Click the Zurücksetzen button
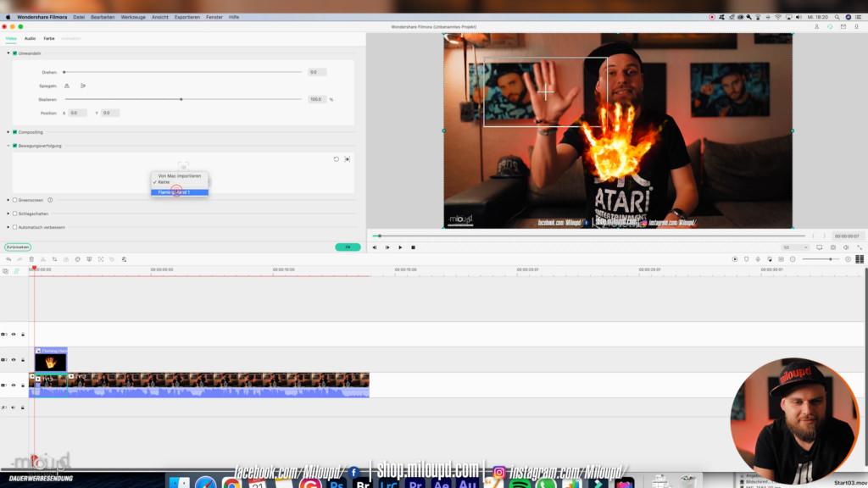Viewport: 868px width, 488px height. point(18,247)
